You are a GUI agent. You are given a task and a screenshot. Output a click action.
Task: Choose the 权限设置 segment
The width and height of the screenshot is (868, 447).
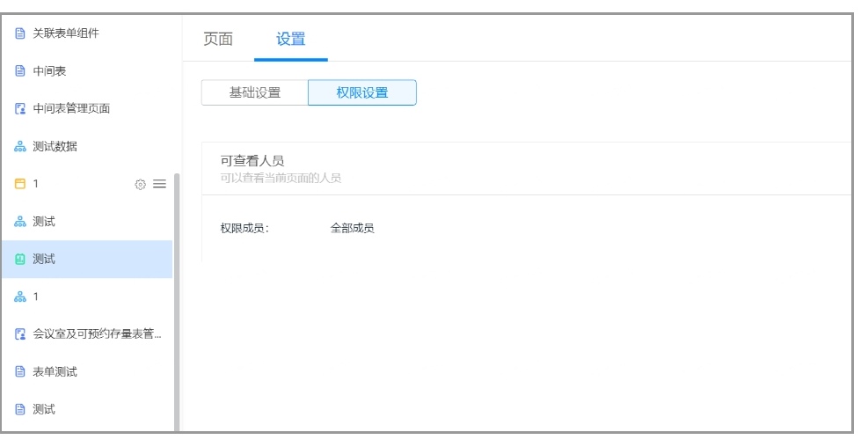tap(362, 92)
